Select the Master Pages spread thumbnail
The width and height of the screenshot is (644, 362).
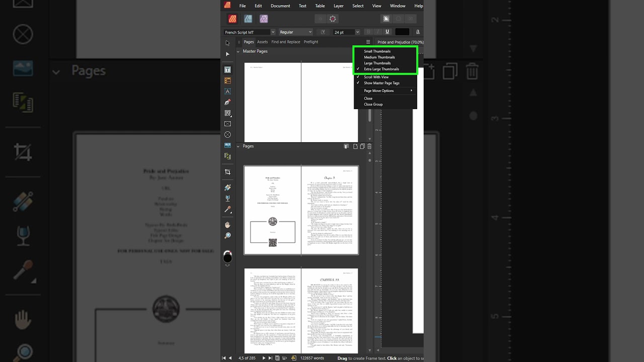click(301, 102)
